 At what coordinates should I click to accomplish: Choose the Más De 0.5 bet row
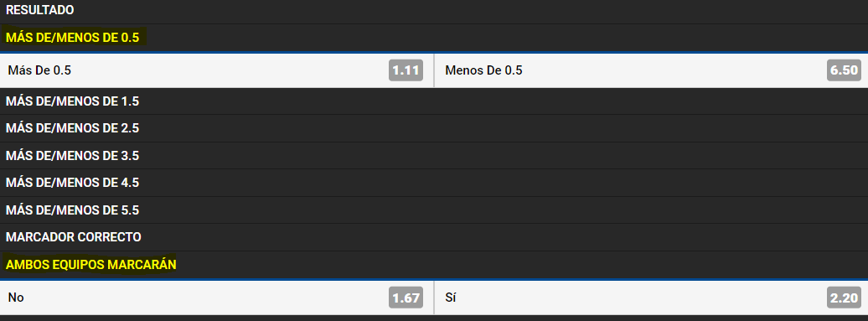click(216, 70)
